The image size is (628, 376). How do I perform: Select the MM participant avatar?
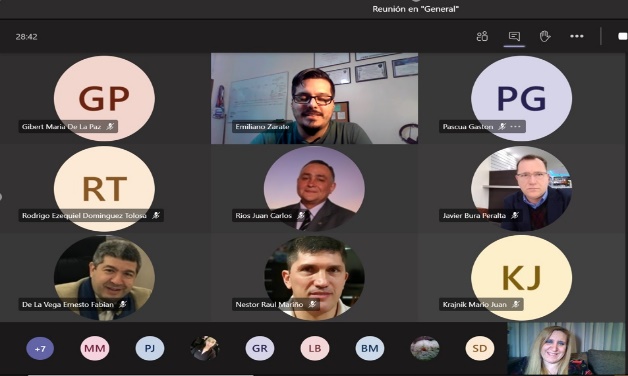click(x=95, y=348)
